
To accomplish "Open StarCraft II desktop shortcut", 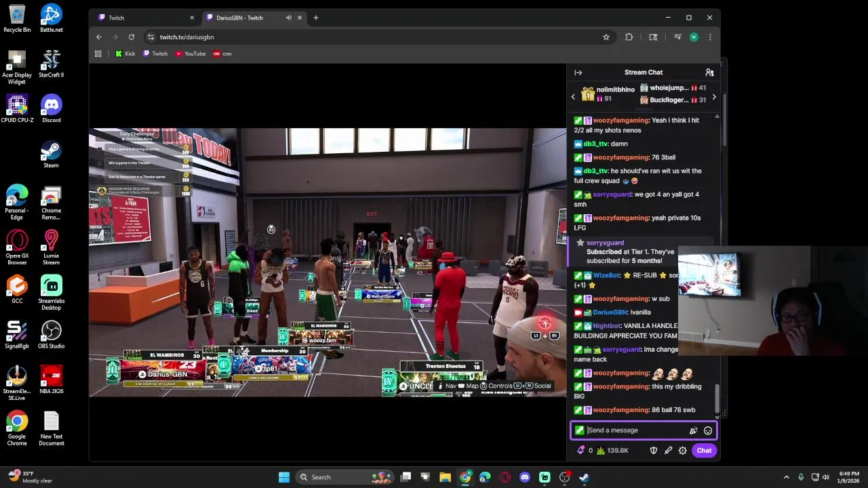I will (52, 63).
